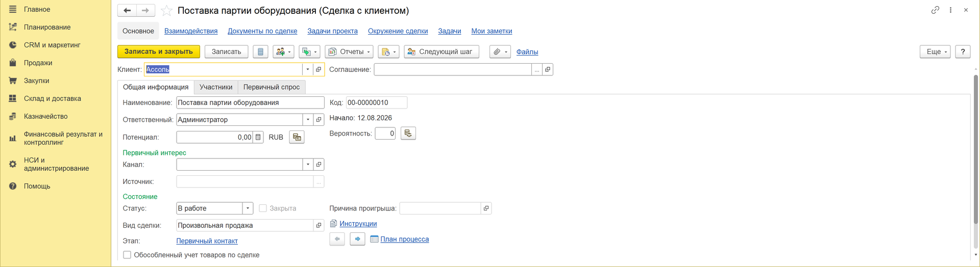980x267 pixels.
Task: Expand the Статус dropdown list
Action: coord(248,208)
